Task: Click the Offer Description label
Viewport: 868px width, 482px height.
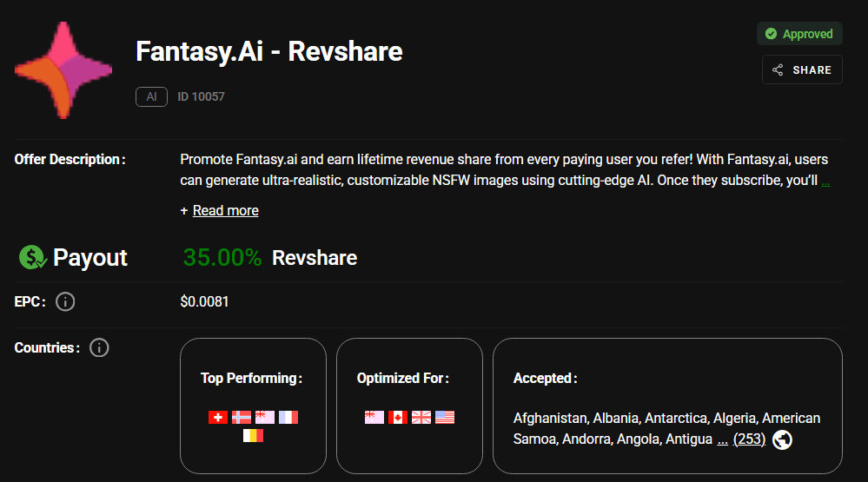Action: point(70,160)
